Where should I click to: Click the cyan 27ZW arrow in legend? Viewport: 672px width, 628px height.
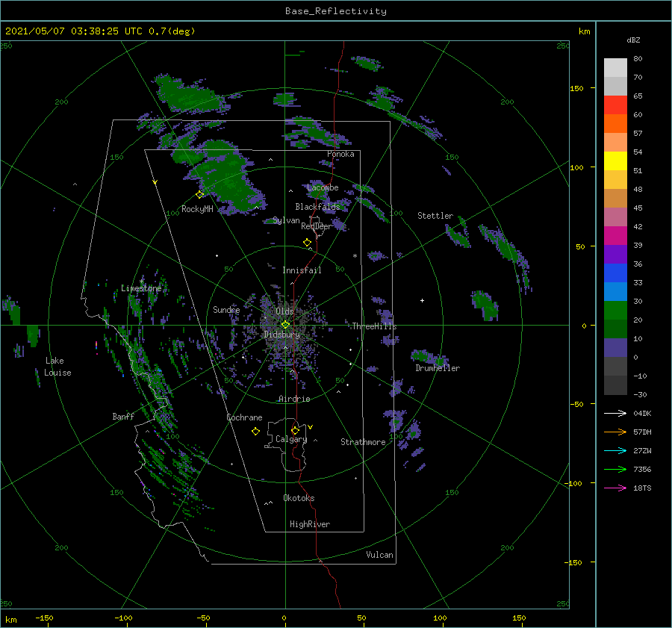pyautogui.click(x=615, y=450)
